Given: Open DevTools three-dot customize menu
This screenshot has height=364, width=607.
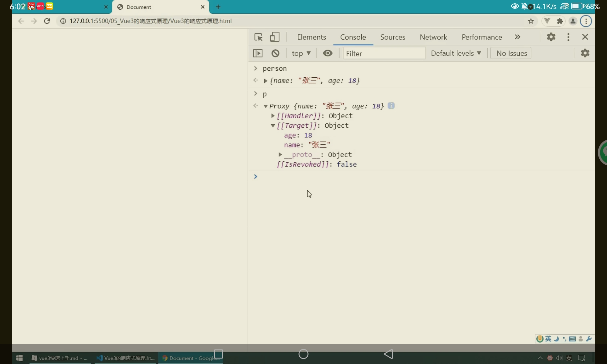Looking at the screenshot, I should click(x=568, y=37).
